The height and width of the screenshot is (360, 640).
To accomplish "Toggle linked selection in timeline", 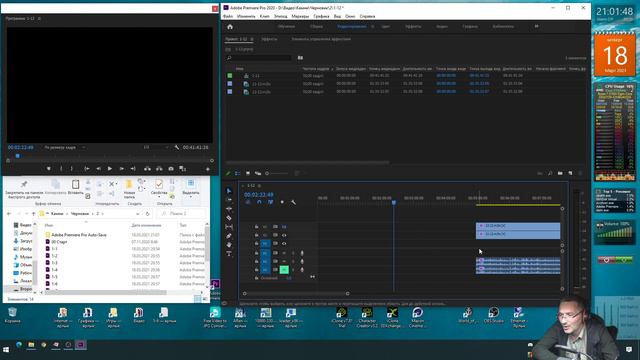I will (x=271, y=202).
